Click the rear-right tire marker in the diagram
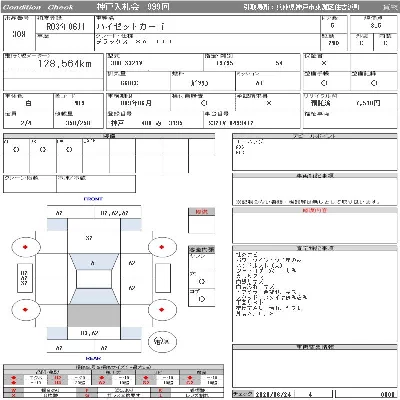The image size is (400, 400). coord(162,310)
